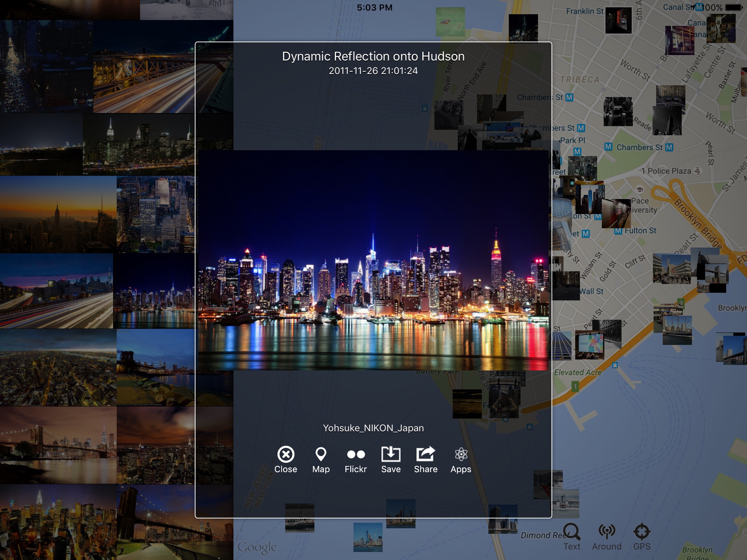Tap the photo title Dynamic Reflection onto Hudson

coord(373,57)
